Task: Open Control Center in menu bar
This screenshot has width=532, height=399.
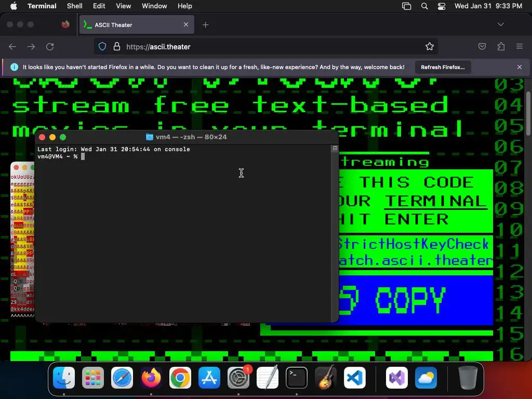Action: point(442,6)
